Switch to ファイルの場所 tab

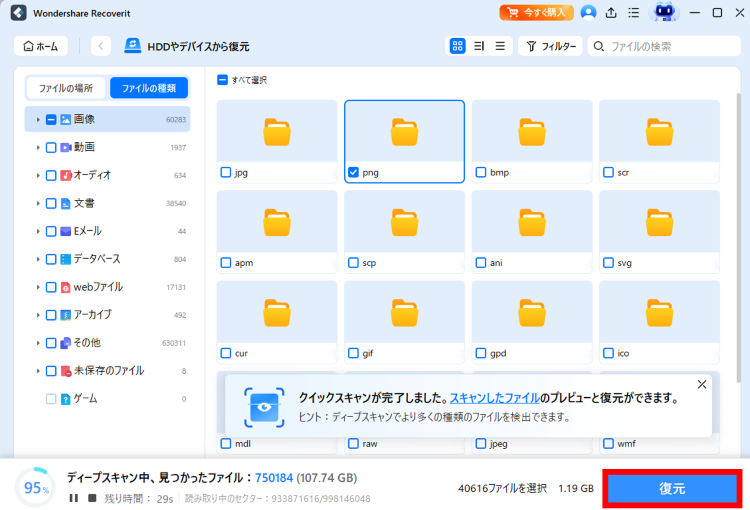coord(66,88)
